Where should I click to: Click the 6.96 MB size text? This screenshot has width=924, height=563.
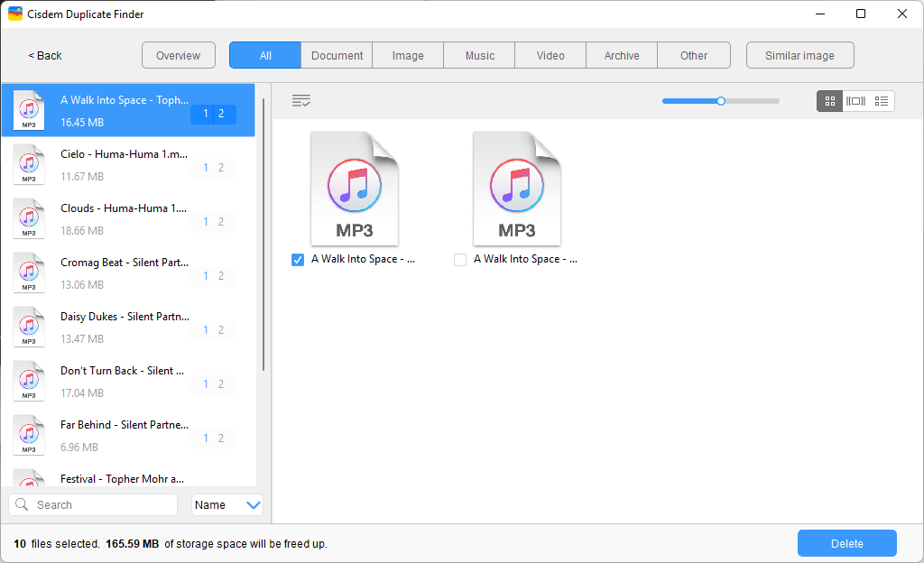tap(79, 448)
